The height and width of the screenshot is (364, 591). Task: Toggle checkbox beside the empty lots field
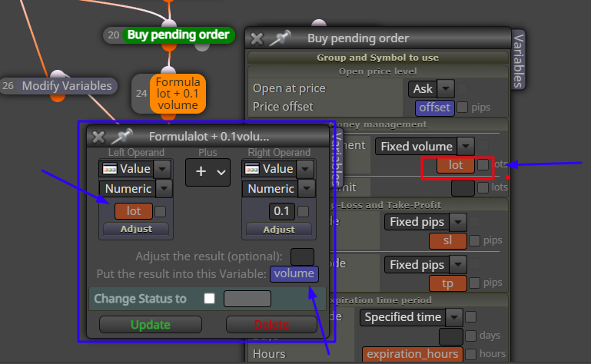pos(483,187)
